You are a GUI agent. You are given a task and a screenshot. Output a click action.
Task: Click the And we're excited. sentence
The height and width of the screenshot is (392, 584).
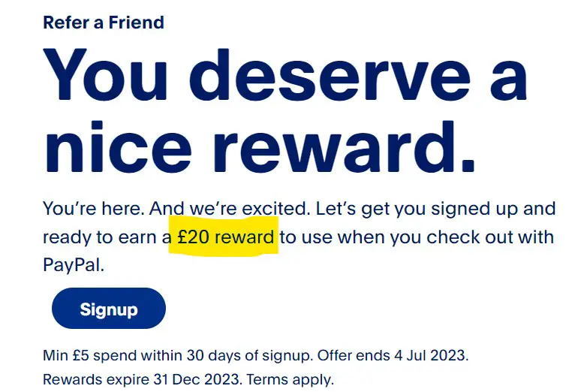point(230,209)
